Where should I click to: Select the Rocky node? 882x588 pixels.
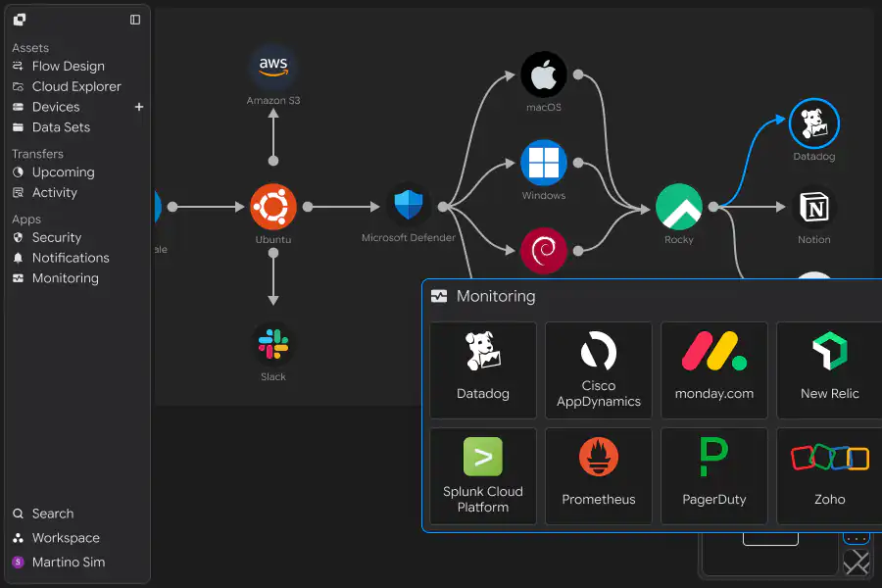679,207
